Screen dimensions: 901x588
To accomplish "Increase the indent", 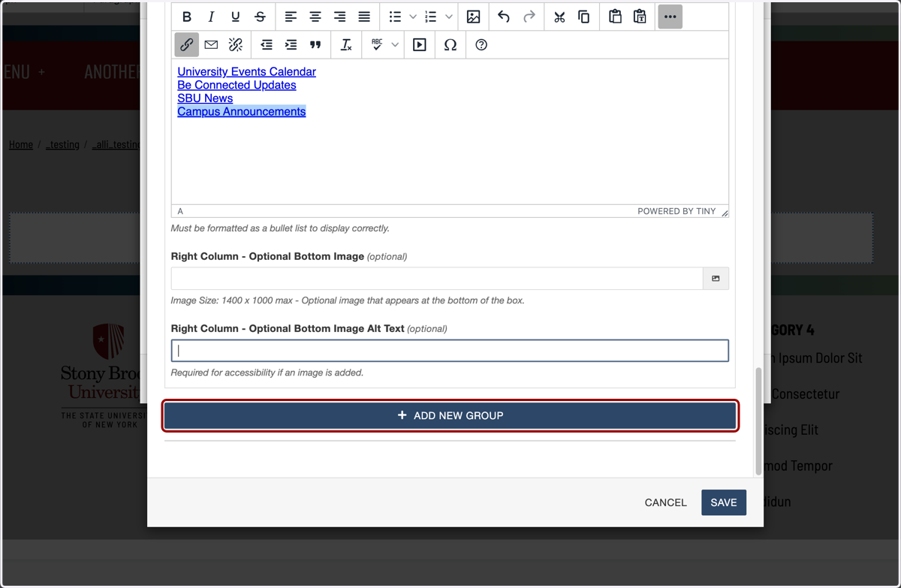I will (x=291, y=45).
